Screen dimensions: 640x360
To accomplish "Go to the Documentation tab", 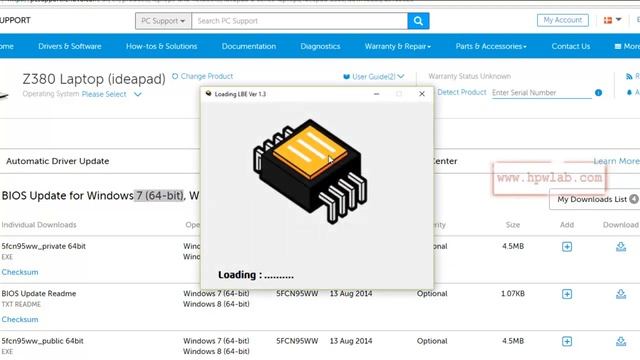I will pyautogui.click(x=249, y=46).
